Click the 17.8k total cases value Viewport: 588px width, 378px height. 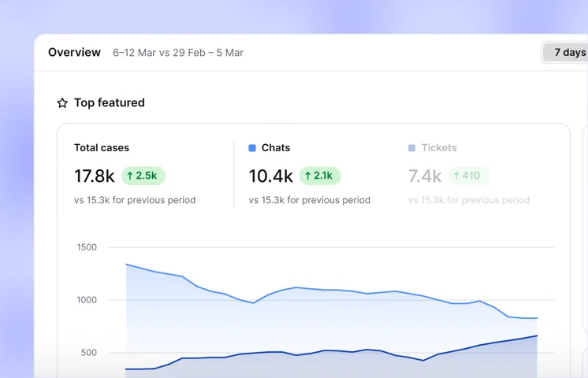pos(94,176)
